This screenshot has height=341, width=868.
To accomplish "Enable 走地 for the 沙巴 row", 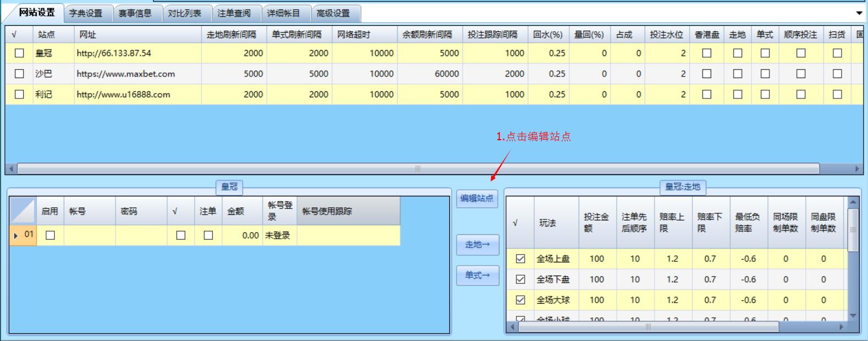I will pos(738,74).
